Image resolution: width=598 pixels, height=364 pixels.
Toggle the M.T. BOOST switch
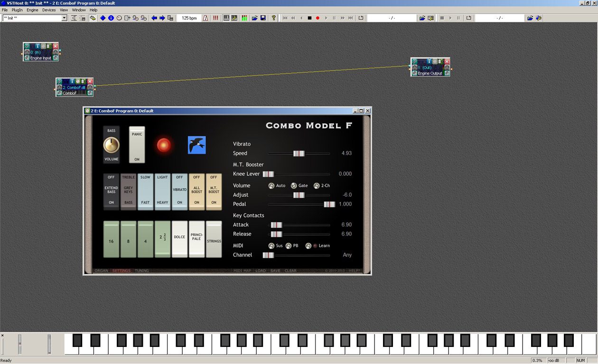click(214, 191)
